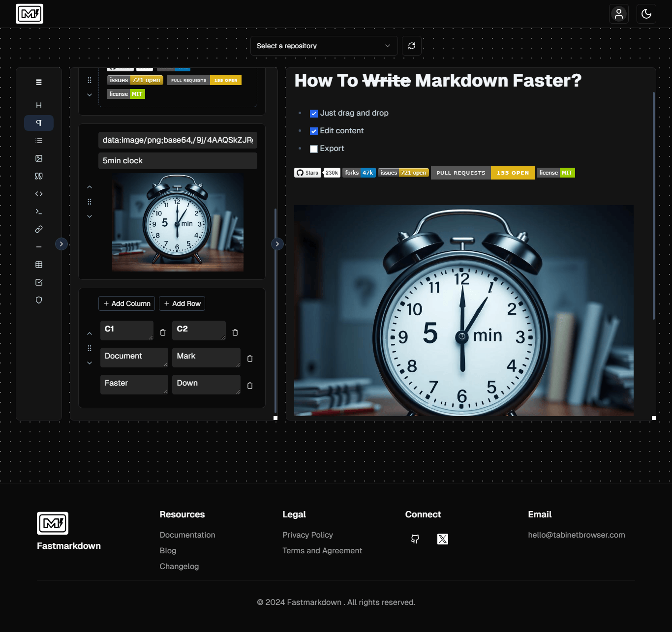Click the 'Add Column' button
672x632 pixels.
coord(127,303)
